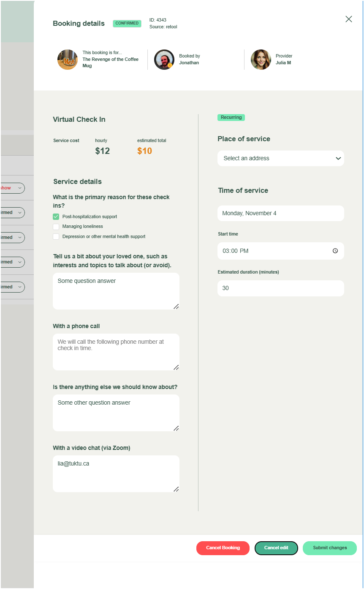Click the clock icon in Start time
The width and height of the screenshot is (364, 589).
[335, 251]
